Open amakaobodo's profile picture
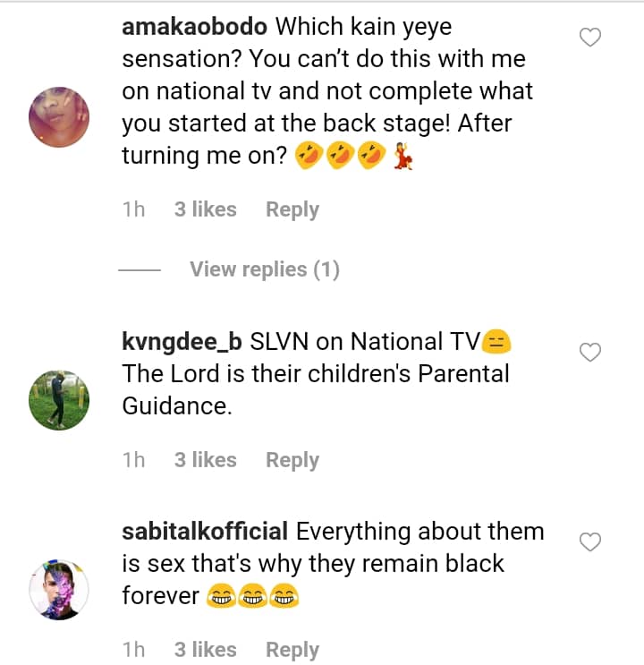Image resolution: width=644 pixels, height=665 pixels. 59,117
